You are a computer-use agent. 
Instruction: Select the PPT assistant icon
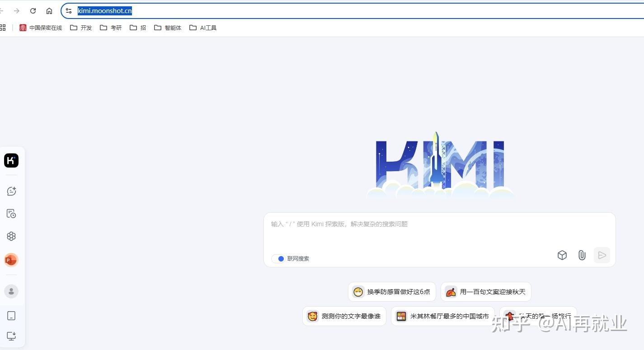(11, 260)
